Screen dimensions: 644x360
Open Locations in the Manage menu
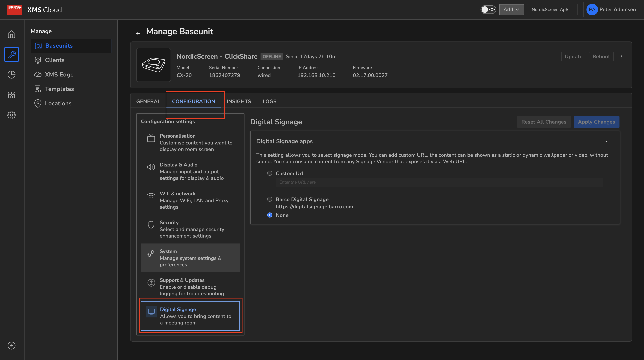[x=71, y=103]
